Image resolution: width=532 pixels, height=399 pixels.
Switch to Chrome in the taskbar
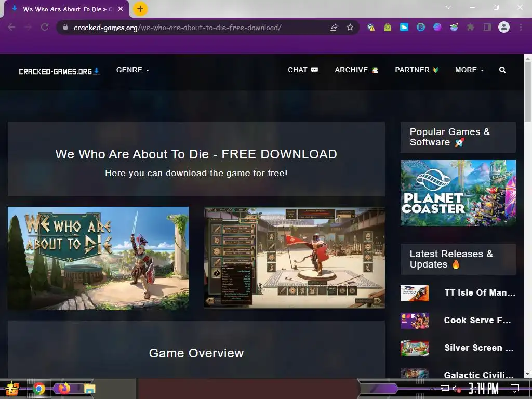pos(38,389)
